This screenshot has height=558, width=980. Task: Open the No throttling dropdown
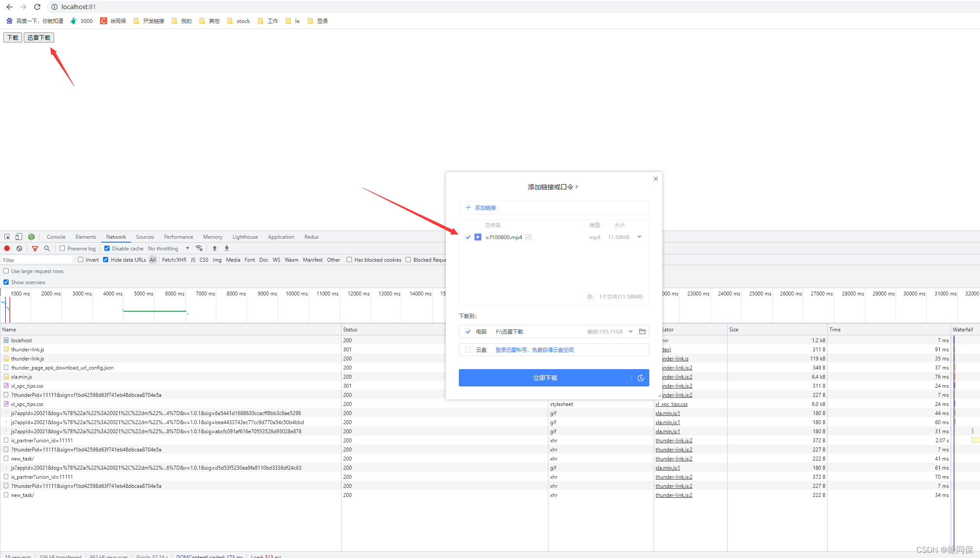168,248
